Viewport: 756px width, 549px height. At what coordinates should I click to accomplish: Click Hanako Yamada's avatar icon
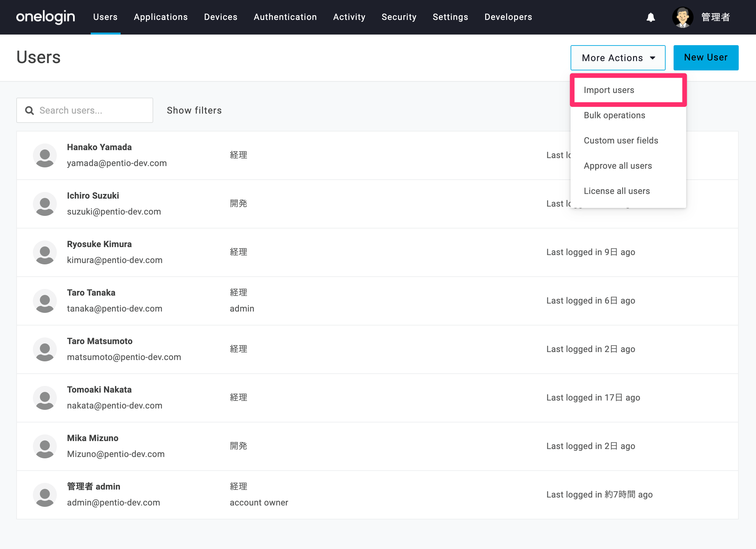pyautogui.click(x=45, y=155)
